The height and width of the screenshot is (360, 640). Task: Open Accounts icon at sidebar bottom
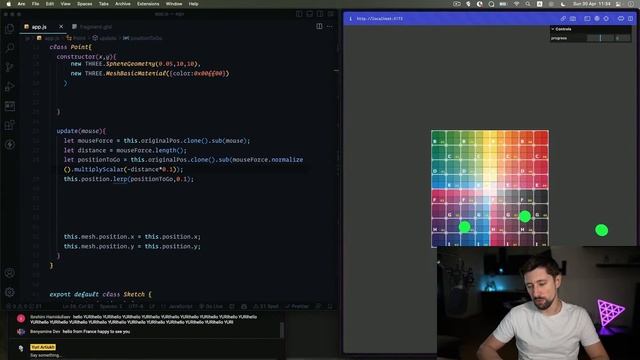click(10, 273)
